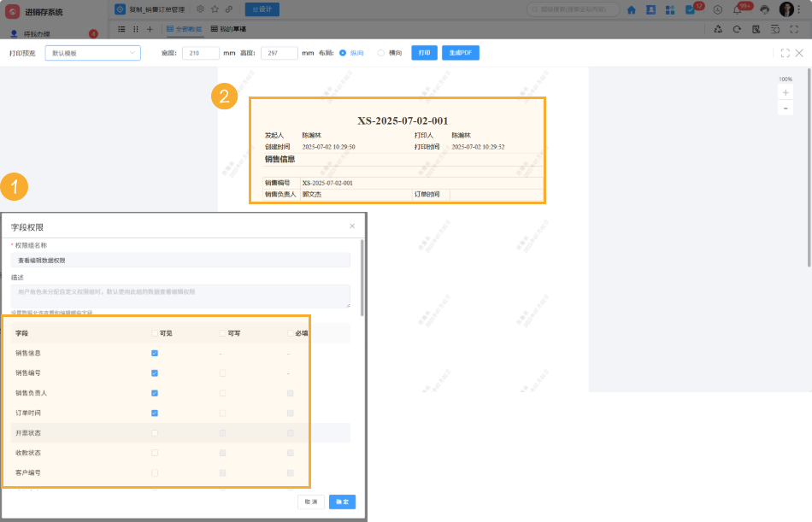Open the home icon in top bar
This screenshot has height=522, width=812.
(632, 9)
